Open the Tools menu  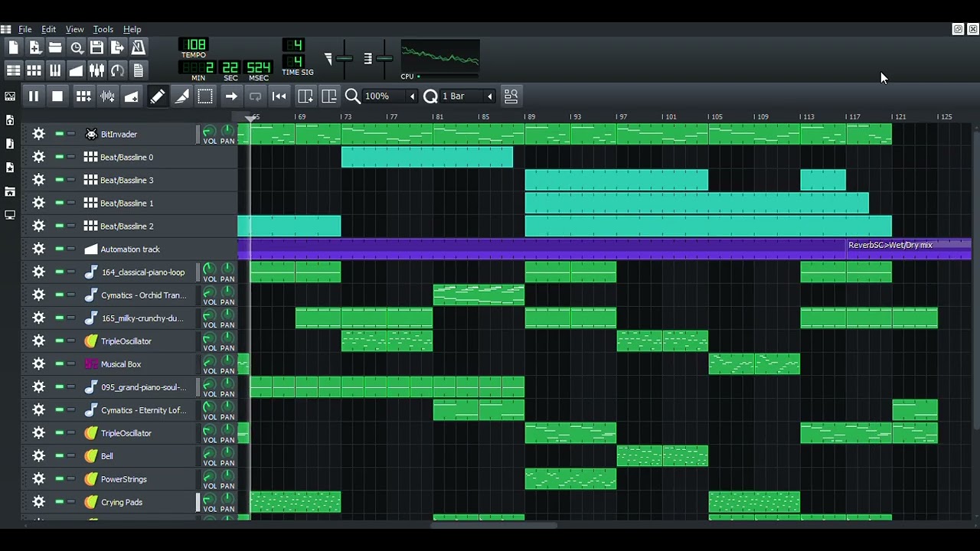(103, 29)
